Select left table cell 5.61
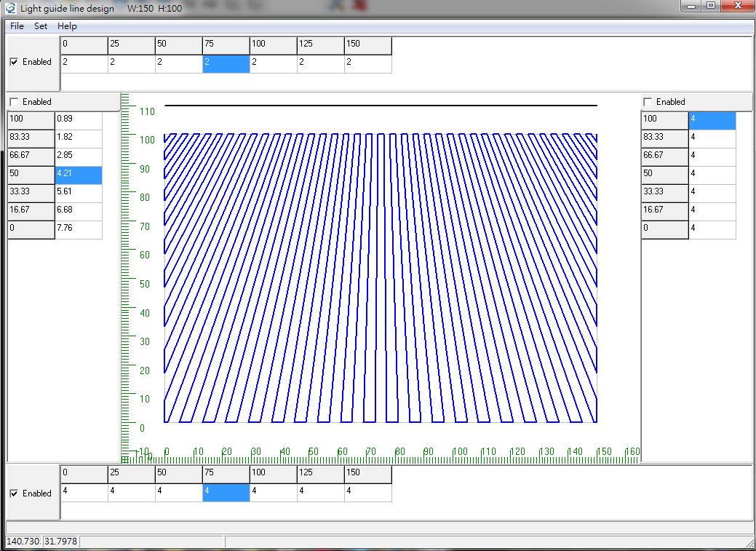This screenshot has width=756, height=551. pyautogui.click(x=79, y=194)
